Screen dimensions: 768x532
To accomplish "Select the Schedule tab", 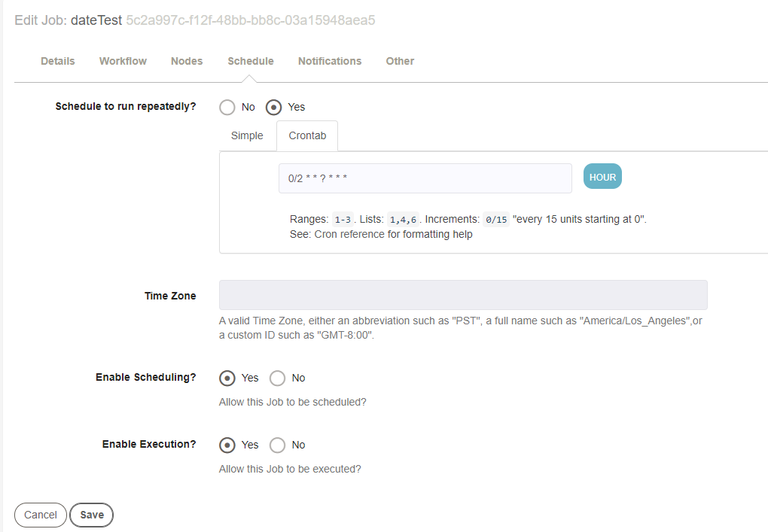I will tap(250, 61).
